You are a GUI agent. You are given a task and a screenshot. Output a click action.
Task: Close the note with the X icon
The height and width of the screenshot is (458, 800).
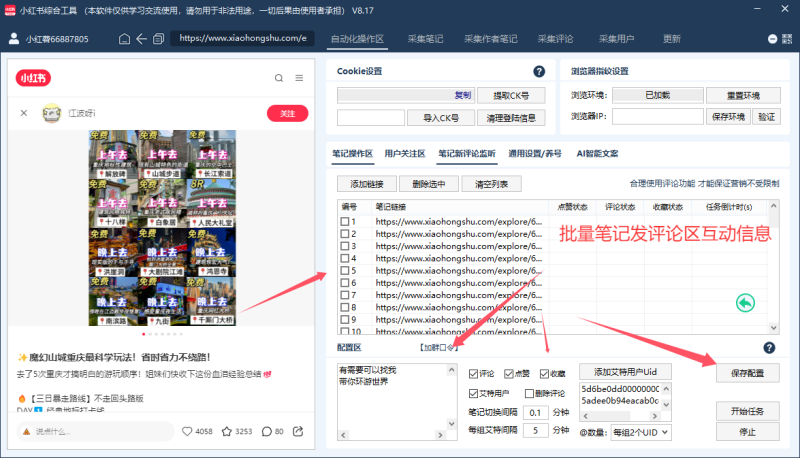(24, 113)
